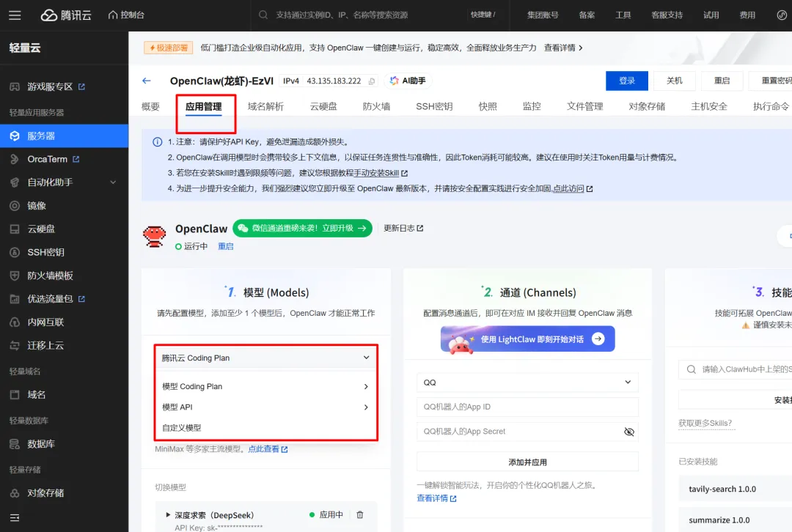The height and width of the screenshot is (532, 792).
Task: Click the WeChat 立即升级 upgrade button
Action: (303, 228)
